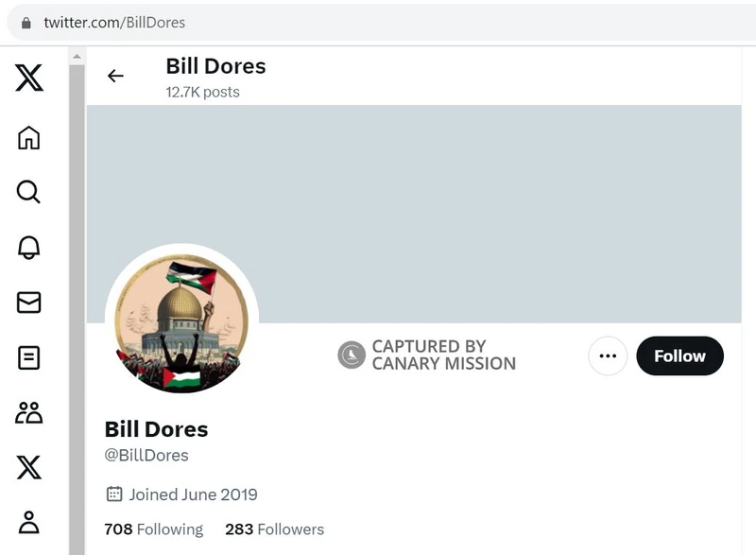Open Communities via the people icon

click(x=28, y=413)
